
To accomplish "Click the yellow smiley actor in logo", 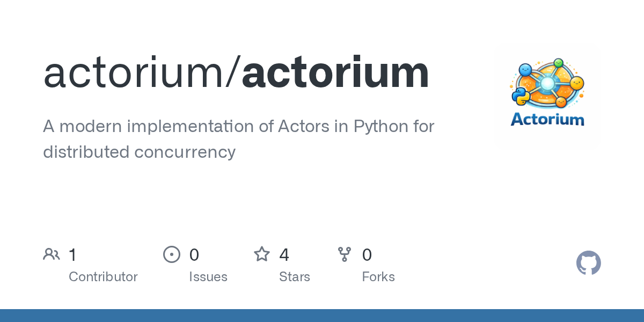I will pos(576,83).
